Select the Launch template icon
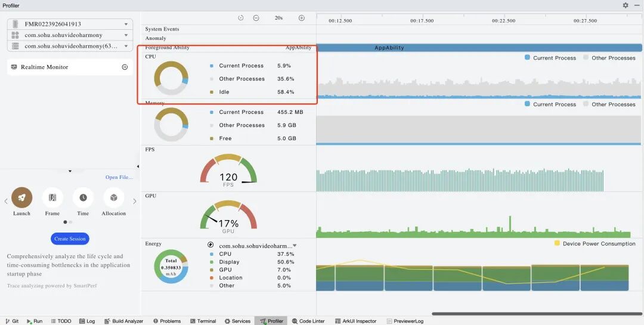644x325 pixels. [x=22, y=197]
